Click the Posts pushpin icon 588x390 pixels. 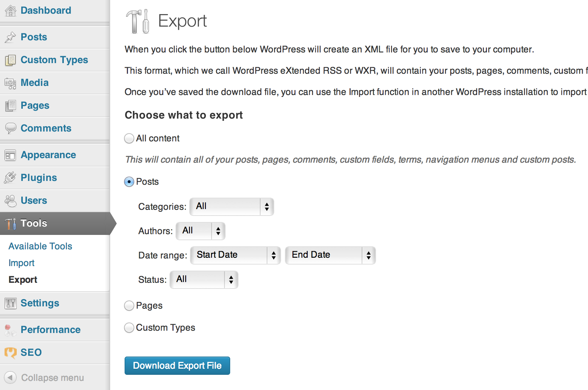[x=10, y=37]
